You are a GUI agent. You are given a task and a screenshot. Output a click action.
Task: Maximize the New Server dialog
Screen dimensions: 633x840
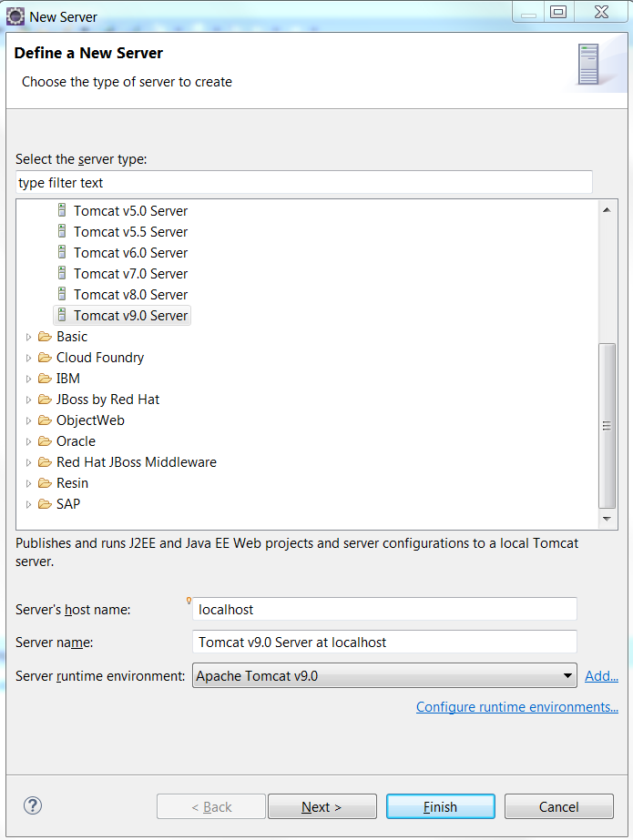(558, 12)
